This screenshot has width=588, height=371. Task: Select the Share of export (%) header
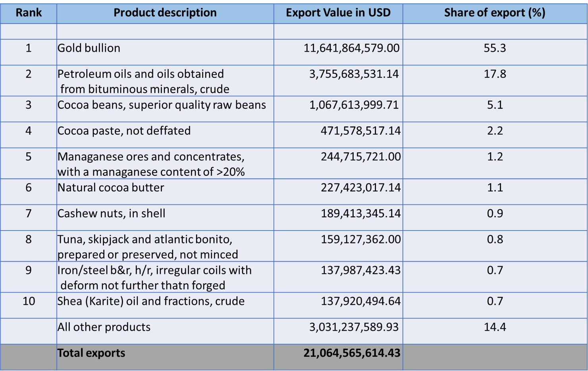click(x=494, y=13)
